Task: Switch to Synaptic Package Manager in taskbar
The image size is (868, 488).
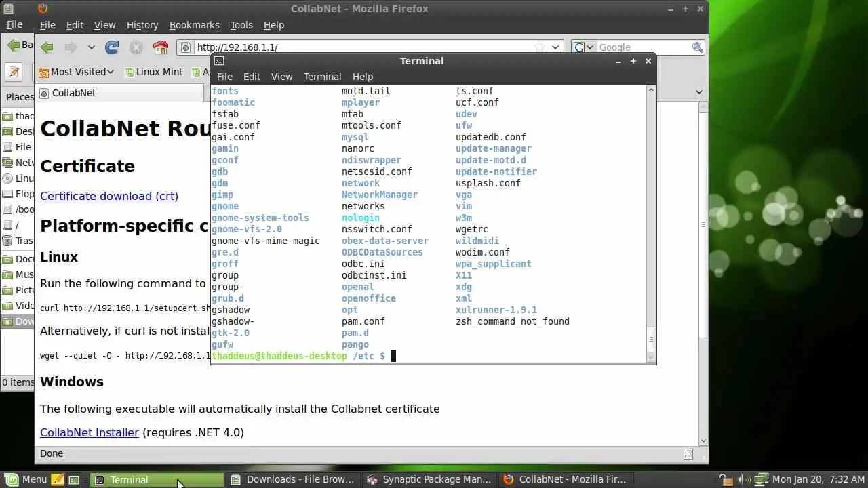Action: click(429, 479)
